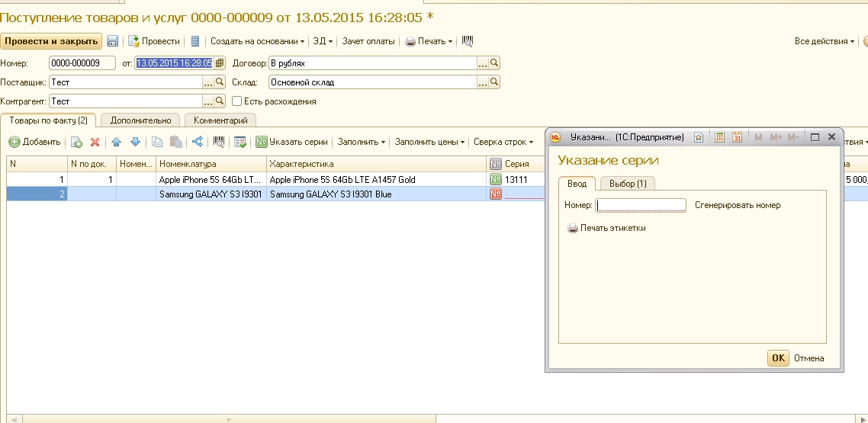This screenshot has height=423, width=868.
Task: Open the calendar icon in the dialog title bar
Action: pyautogui.click(x=737, y=137)
